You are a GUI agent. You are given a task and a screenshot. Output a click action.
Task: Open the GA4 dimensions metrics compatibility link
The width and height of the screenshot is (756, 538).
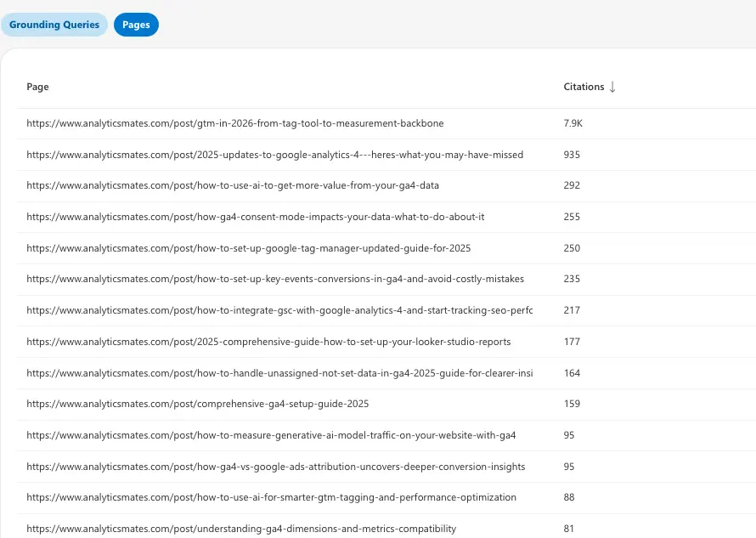pyautogui.click(x=242, y=528)
